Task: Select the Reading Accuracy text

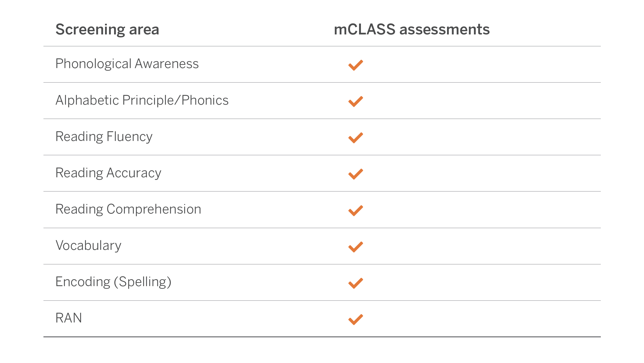Action: click(x=108, y=173)
